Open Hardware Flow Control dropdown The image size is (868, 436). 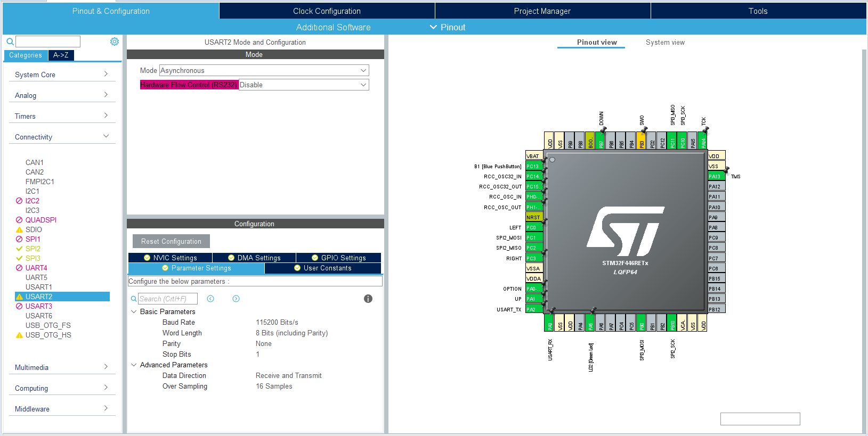point(303,85)
